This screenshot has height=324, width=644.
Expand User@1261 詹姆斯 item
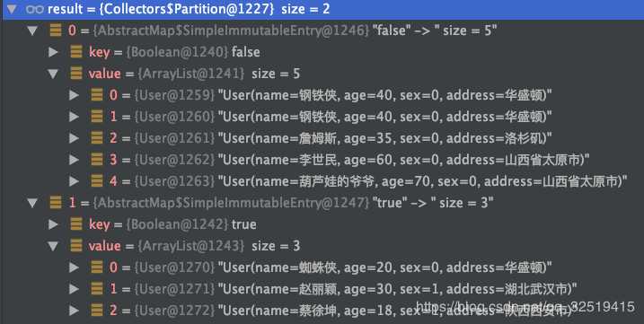pyautogui.click(x=74, y=138)
